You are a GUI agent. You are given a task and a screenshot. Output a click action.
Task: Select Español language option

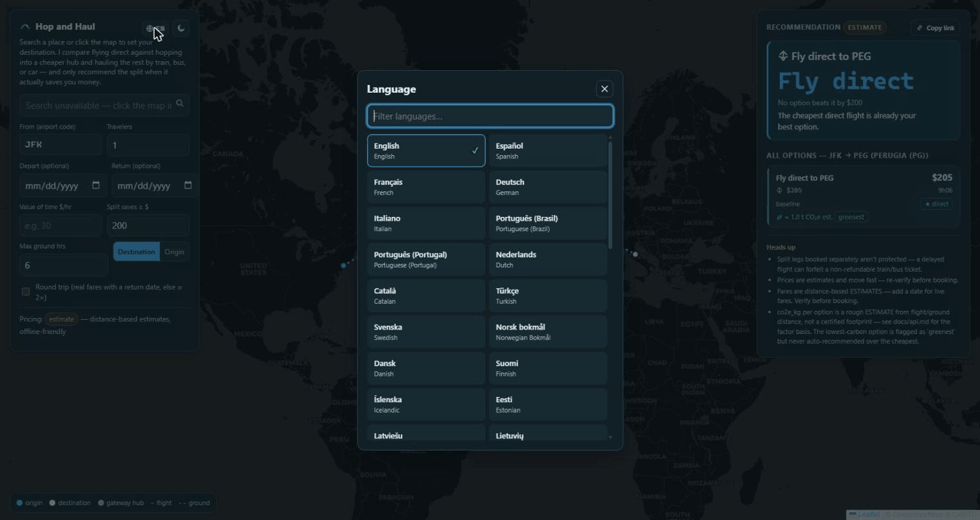(x=548, y=151)
